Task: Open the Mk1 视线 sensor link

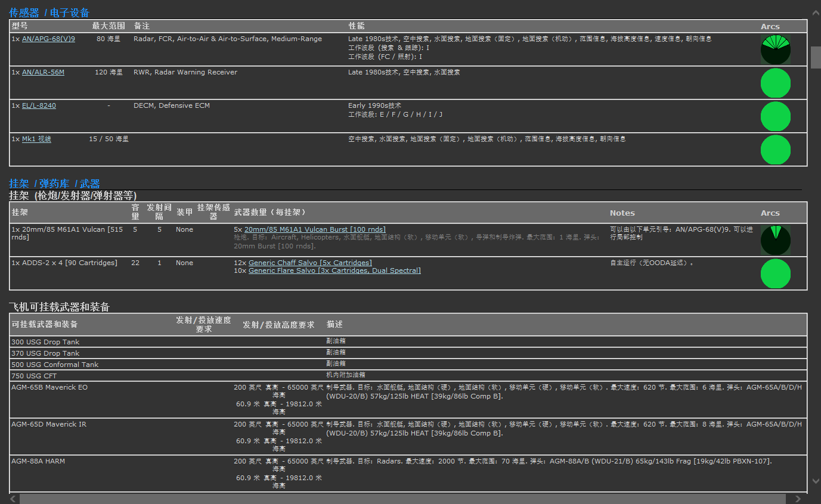Action: tap(36, 139)
